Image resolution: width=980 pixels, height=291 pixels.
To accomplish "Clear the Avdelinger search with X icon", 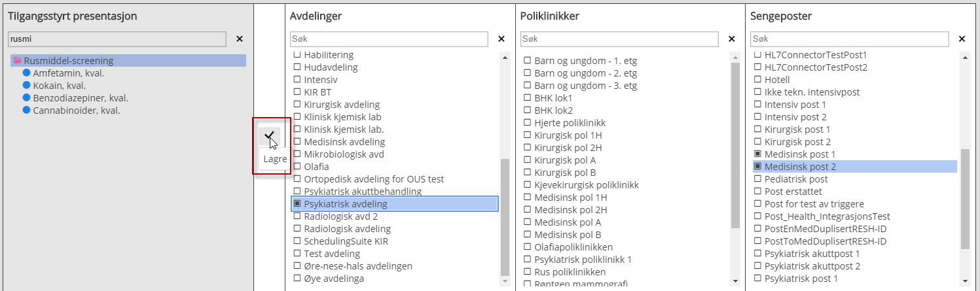I will point(501,39).
